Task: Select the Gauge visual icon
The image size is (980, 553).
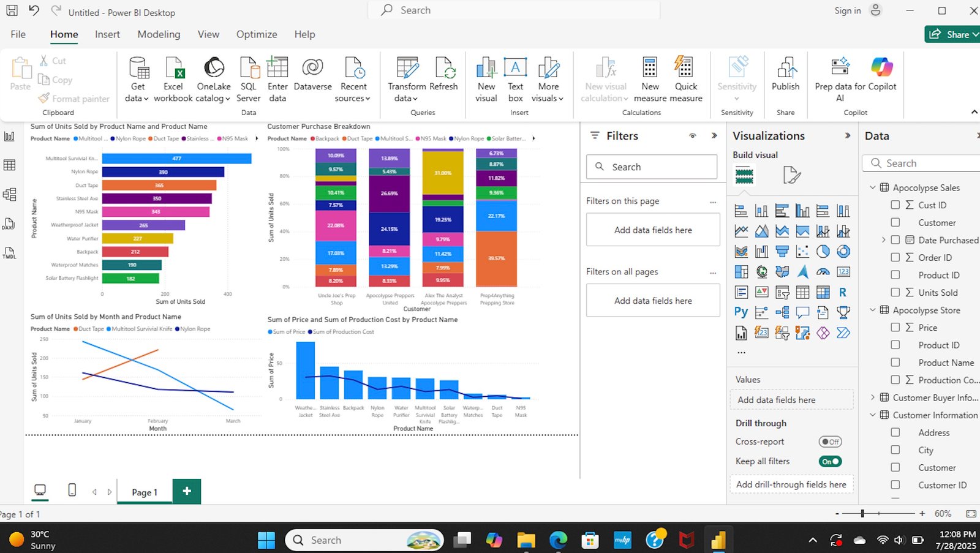Action: pyautogui.click(x=823, y=272)
